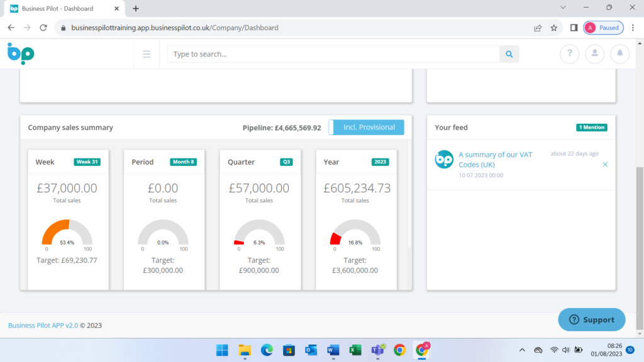Click the Year gauge showing 16.8%
Screen dimensions: 644x362
355,233
